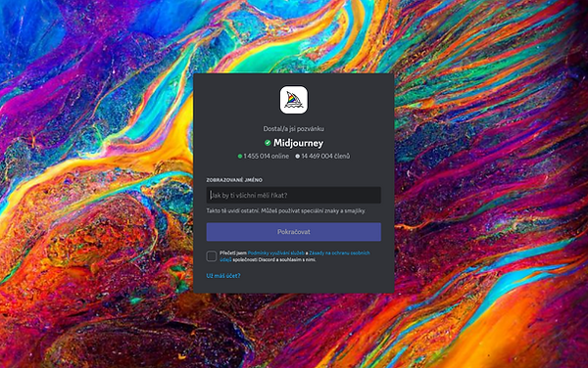The width and height of the screenshot is (588, 368).
Task: Focus the display name input field
Action: click(294, 195)
